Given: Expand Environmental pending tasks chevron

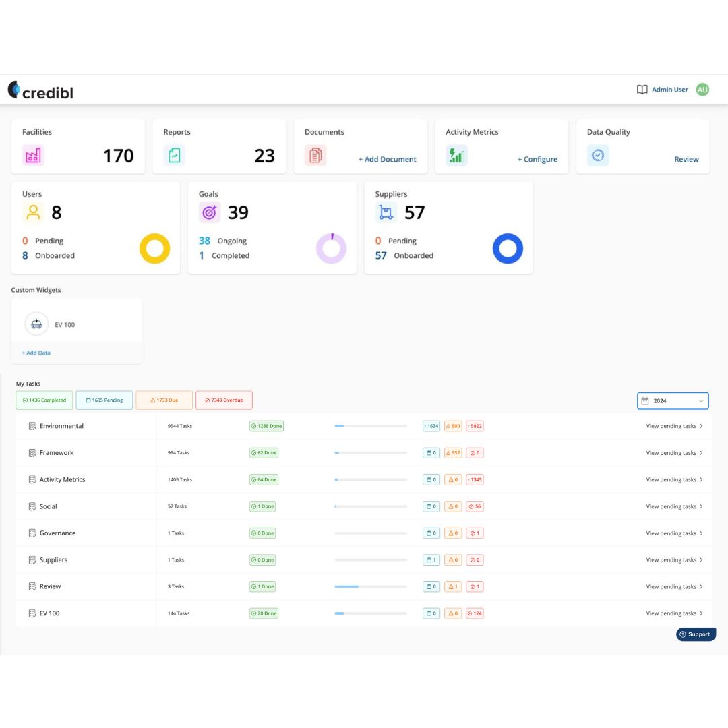Looking at the screenshot, I should coord(701,426).
